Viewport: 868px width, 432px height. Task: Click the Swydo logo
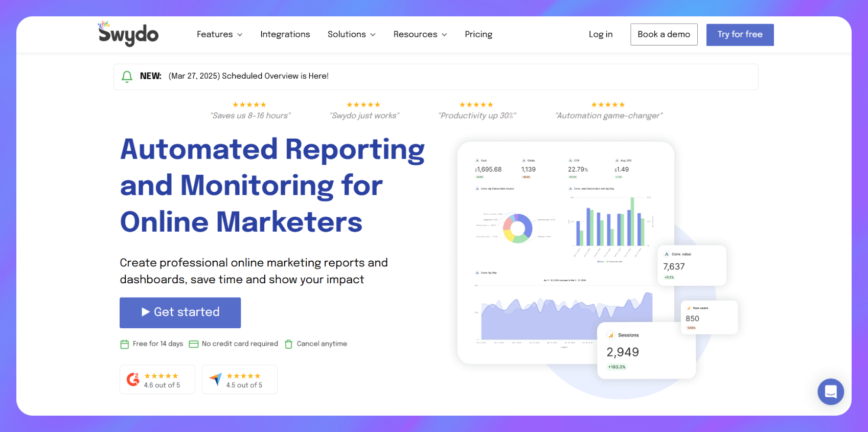(128, 34)
